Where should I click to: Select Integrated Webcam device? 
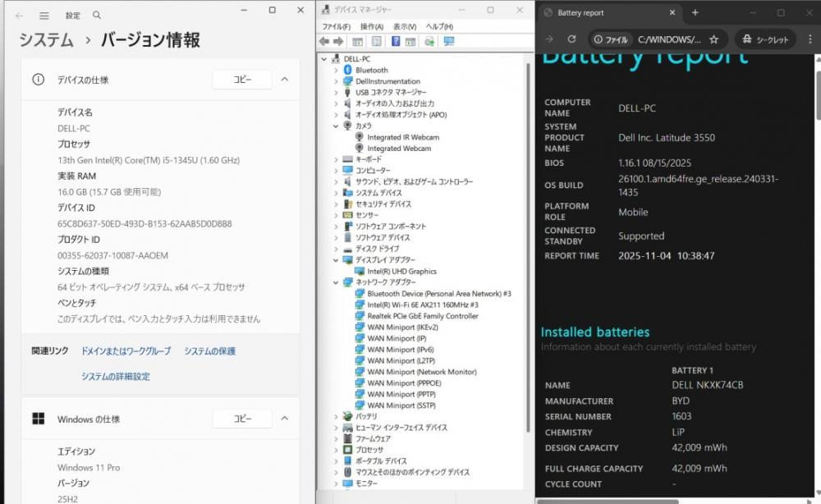pyautogui.click(x=399, y=149)
